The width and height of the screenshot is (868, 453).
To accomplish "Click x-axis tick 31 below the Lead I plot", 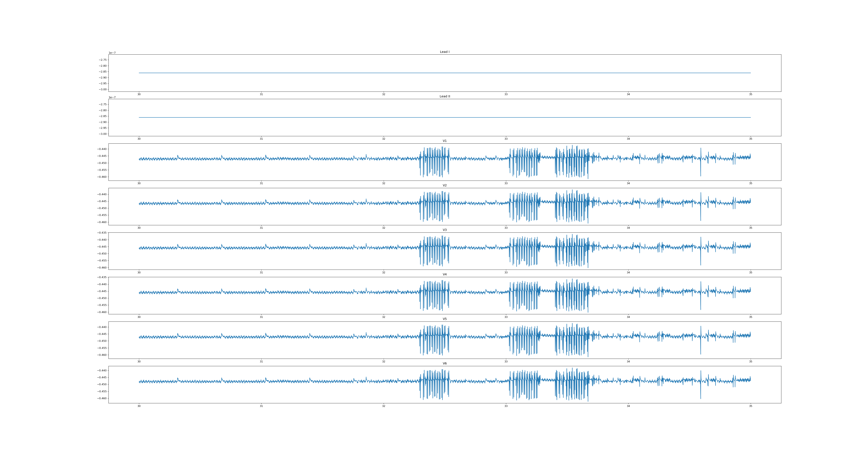I will click(261, 94).
